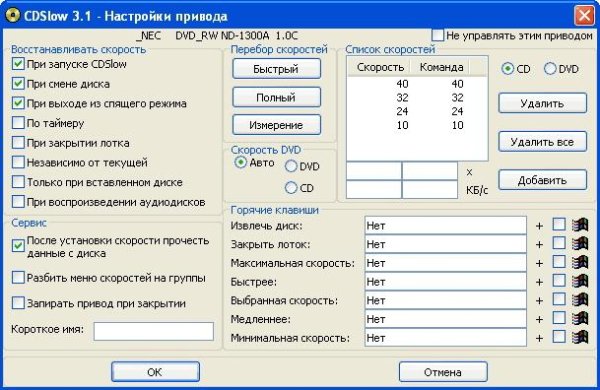Click Windows flag icon beside Максимальная скорость

click(x=580, y=263)
